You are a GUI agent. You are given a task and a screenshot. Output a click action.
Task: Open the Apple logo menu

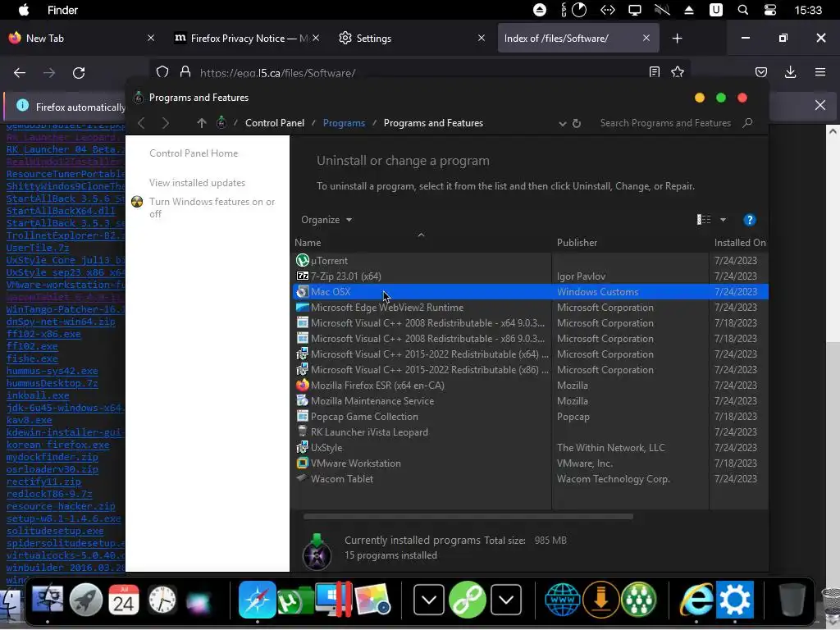coord(24,10)
